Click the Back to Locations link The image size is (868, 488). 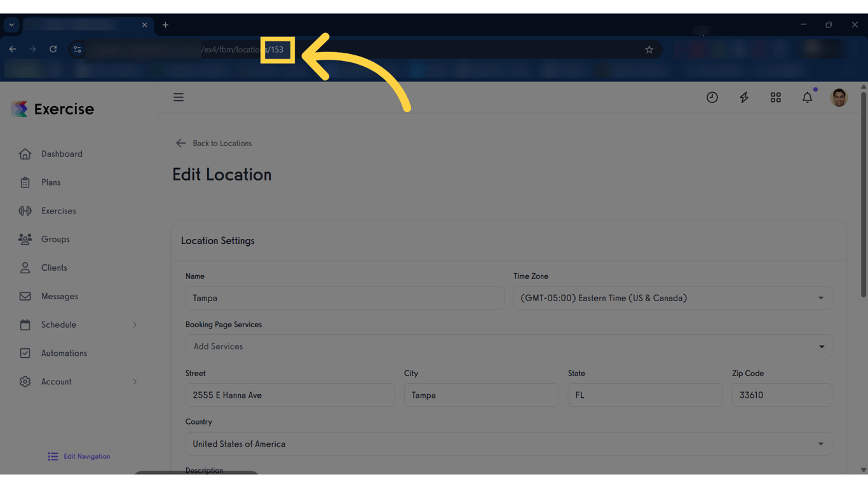214,143
